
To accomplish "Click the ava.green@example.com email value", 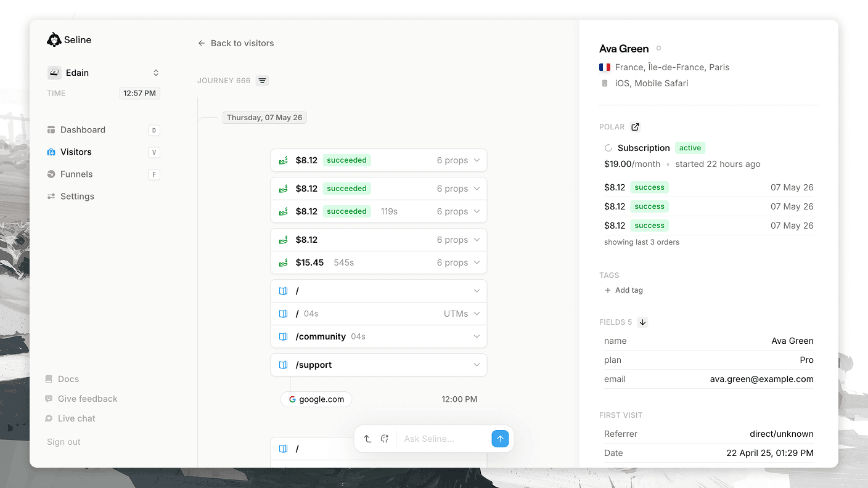I will 761,379.
